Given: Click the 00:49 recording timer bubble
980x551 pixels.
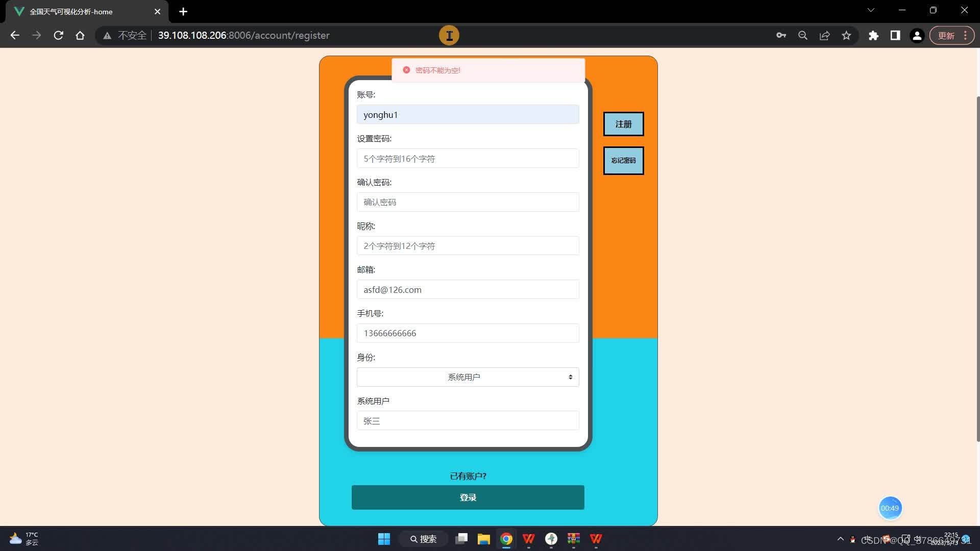Looking at the screenshot, I should [890, 508].
